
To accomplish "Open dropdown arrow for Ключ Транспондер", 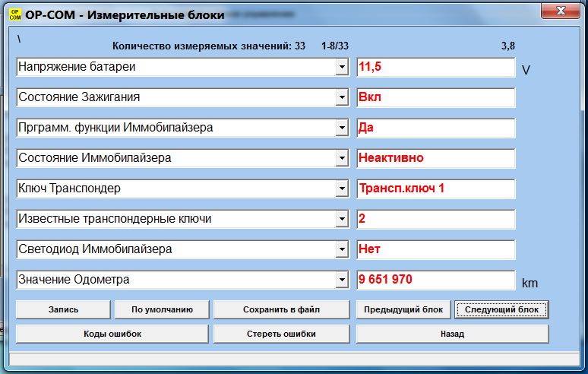I will click(342, 189).
